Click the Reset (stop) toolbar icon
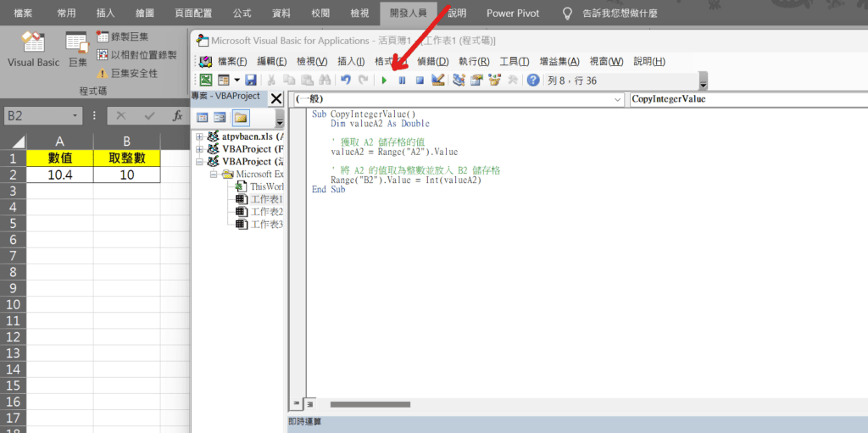 click(x=419, y=80)
